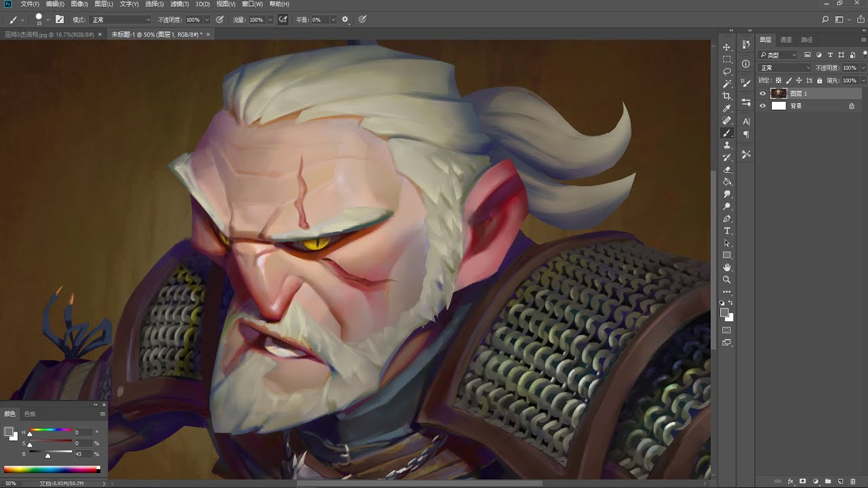Screen dimensions: 868x488
Task: Open brush blend mode 模式 dropdown
Action: pos(121,20)
